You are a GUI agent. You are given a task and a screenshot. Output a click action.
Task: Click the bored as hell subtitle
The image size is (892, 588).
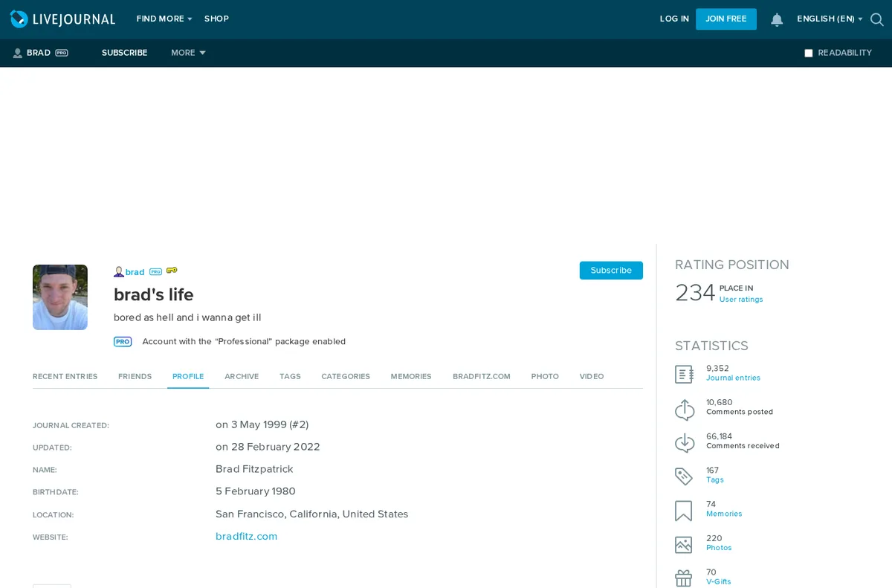pos(187,318)
